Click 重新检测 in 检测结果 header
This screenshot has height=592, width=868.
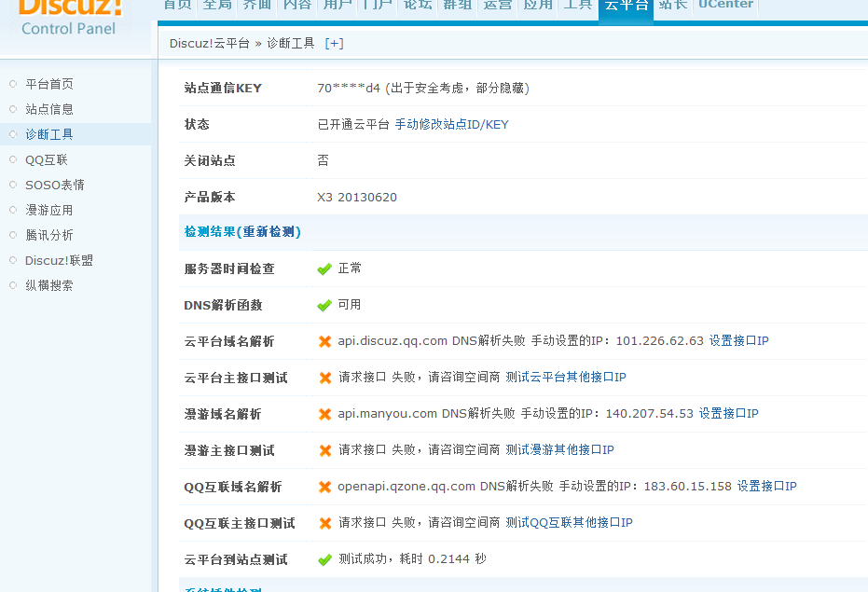(269, 232)
